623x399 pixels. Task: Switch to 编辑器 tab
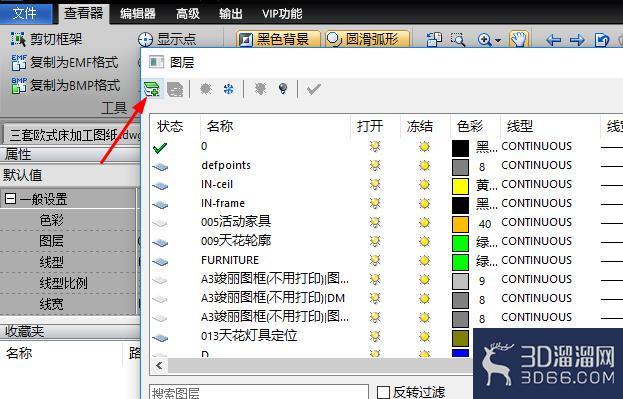coord(137,14)
